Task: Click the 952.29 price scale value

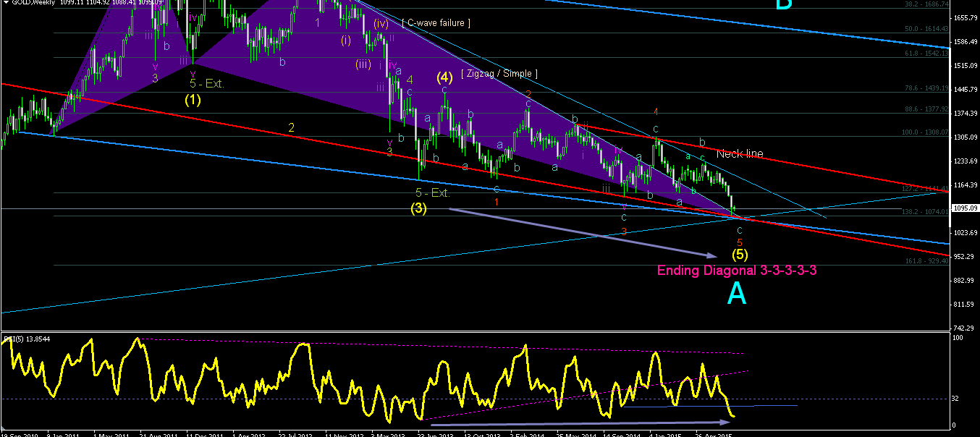Action: point(965,256)
